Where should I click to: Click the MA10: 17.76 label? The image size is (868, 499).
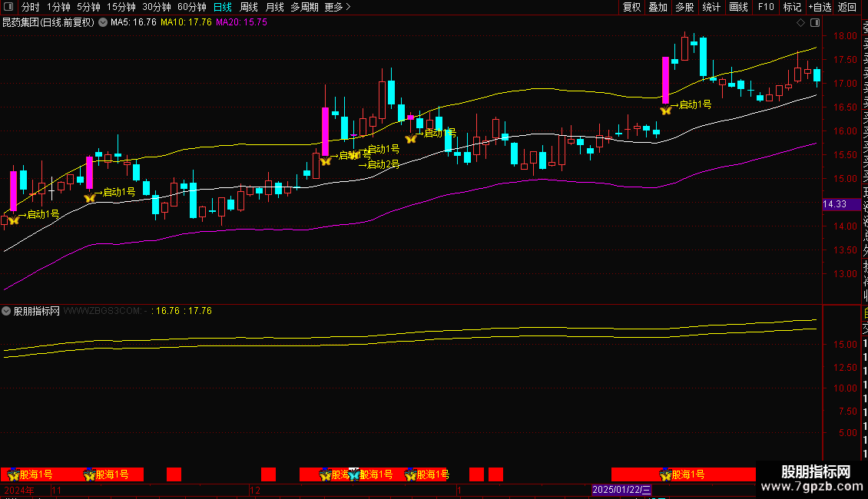click(186, 23)
